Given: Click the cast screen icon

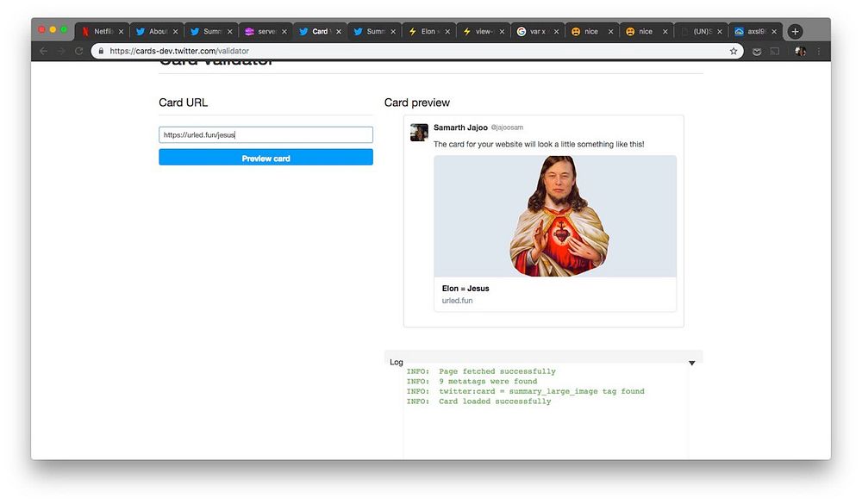Looking at the screenshot, I should pos(775,51).
